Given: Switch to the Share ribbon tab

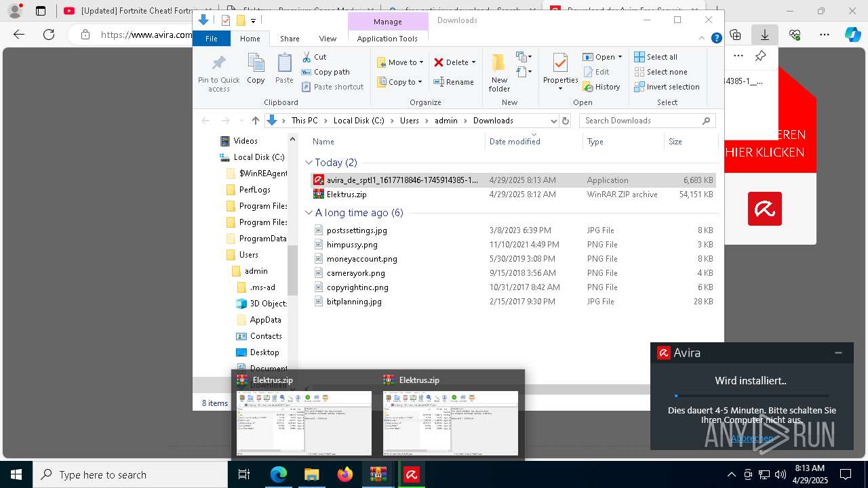Looking at the screenshot, I should (290, 39).
